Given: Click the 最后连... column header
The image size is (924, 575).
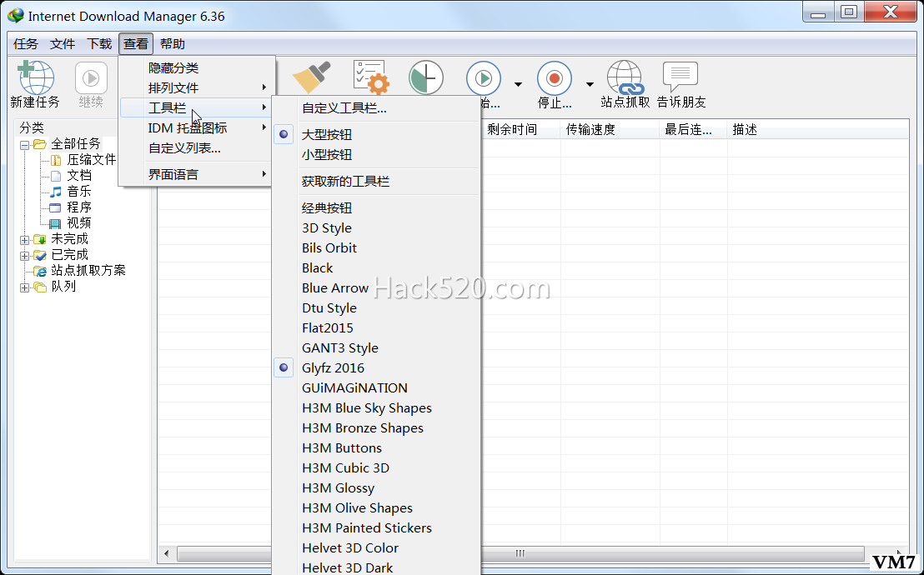Looking at the screenshot, I should click(693, 130).
